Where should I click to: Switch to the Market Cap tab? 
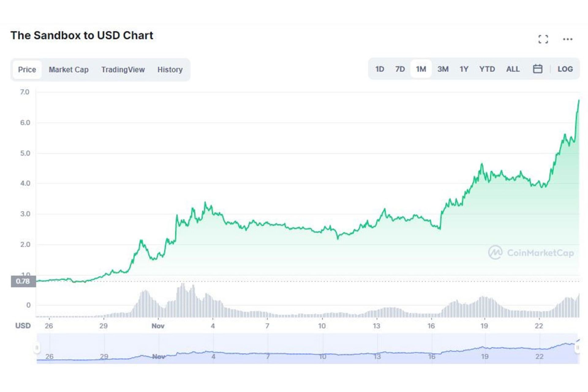pyautogui.click(x=69, y=70)
